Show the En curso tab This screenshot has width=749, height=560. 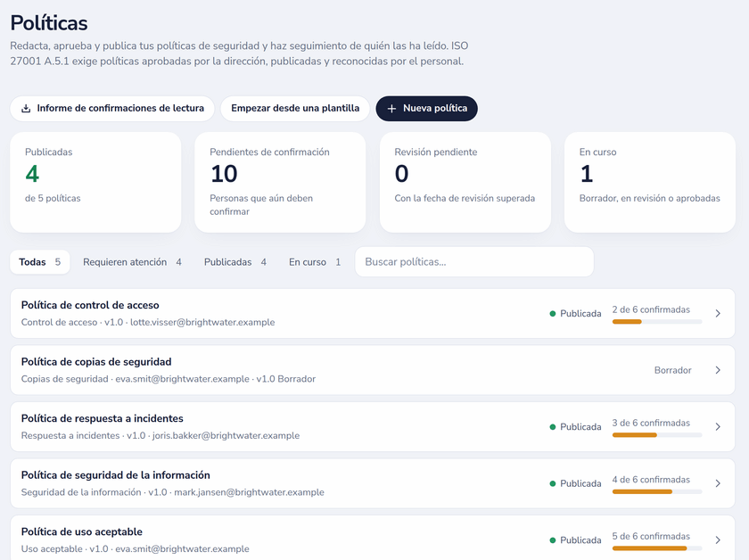tap(315, 262)
